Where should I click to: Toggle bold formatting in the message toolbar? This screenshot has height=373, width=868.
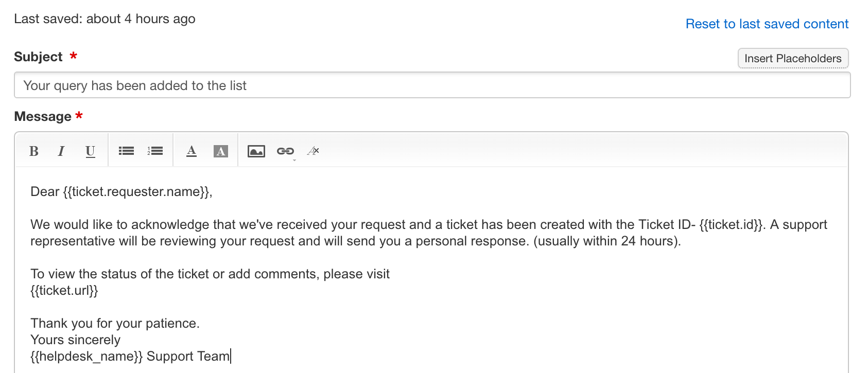point(34,151)
